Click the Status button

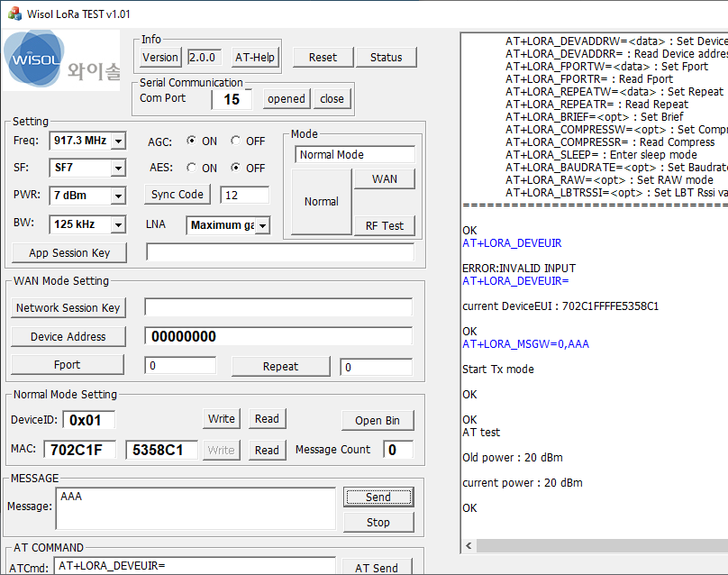[x=387, y=58]
